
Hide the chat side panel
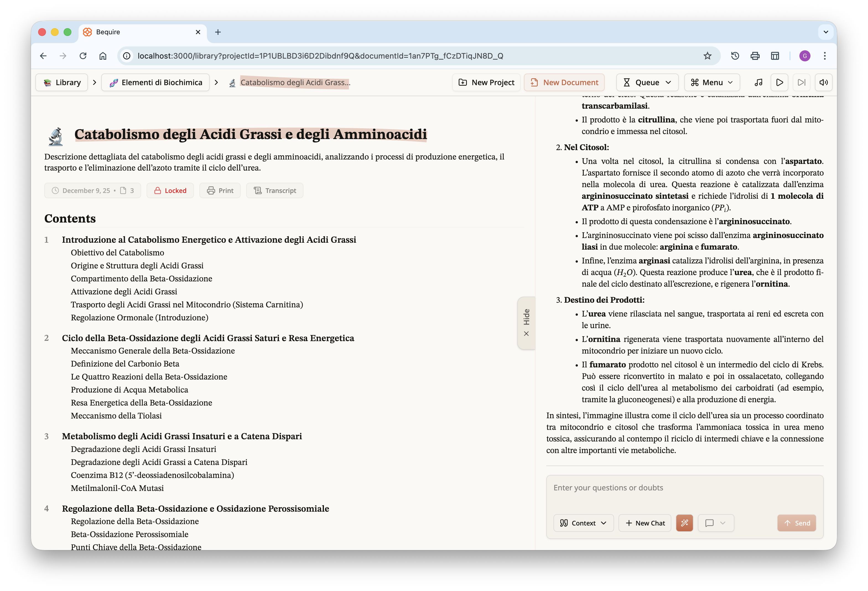pos(526,323)
